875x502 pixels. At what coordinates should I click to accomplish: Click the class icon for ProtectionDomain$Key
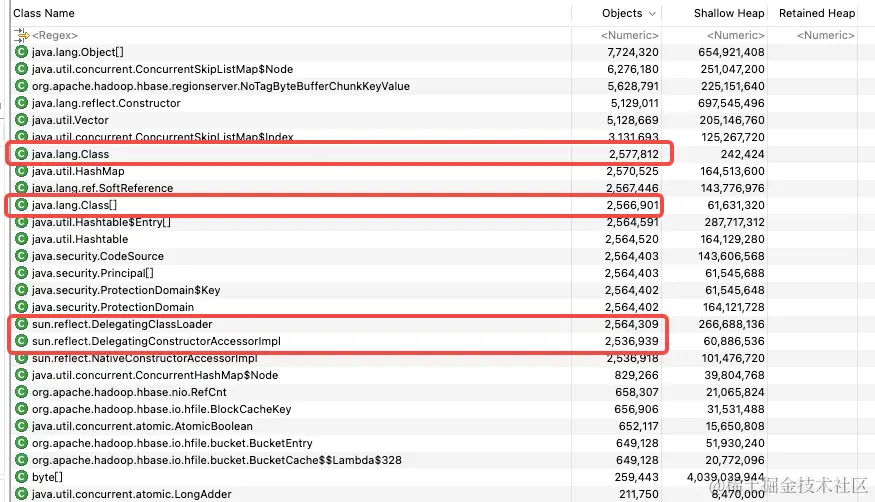tap(21, 290)
